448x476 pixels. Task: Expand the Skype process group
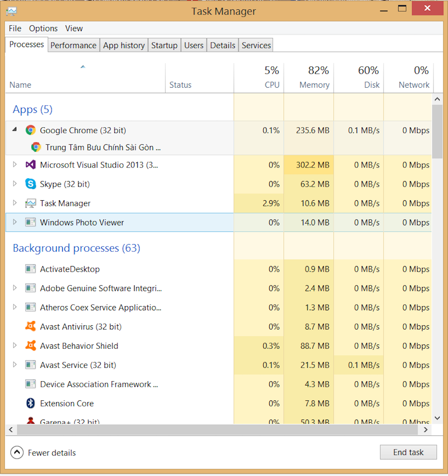pyautogui.click(x=14, y=184)
